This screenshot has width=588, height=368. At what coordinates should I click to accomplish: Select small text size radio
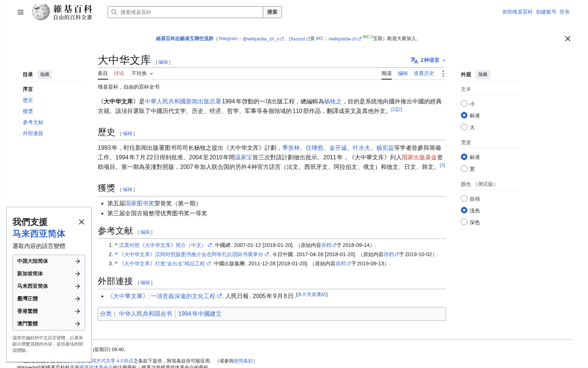464,104
